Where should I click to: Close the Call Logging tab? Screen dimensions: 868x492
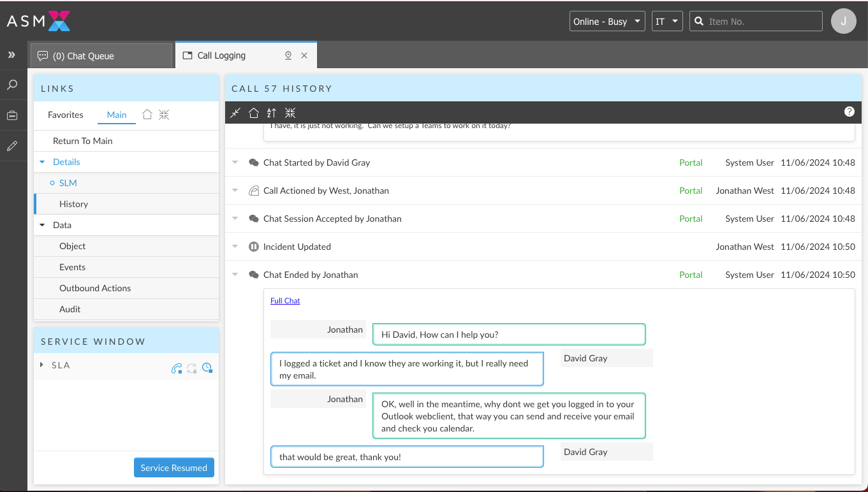point(304,55)
